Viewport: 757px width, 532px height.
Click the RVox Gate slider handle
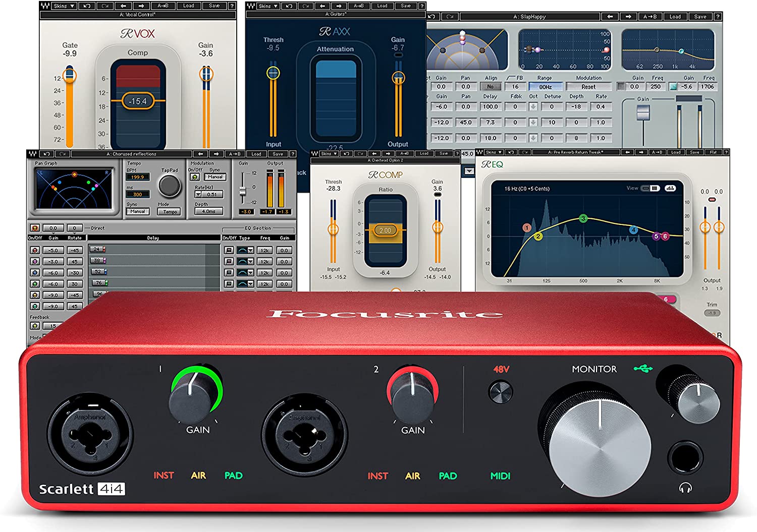point(70,76)
